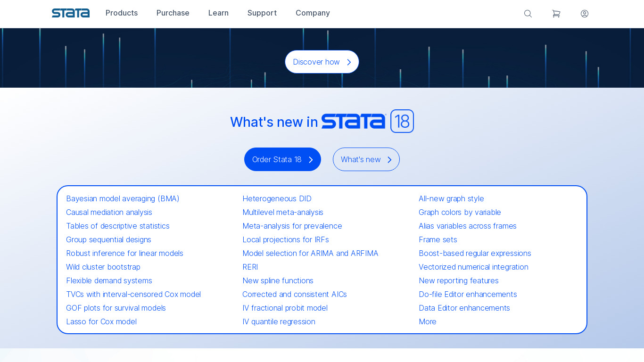Open Local projections for IRFs link
This screenshot has height=362, width=644.
pos(286,240)
